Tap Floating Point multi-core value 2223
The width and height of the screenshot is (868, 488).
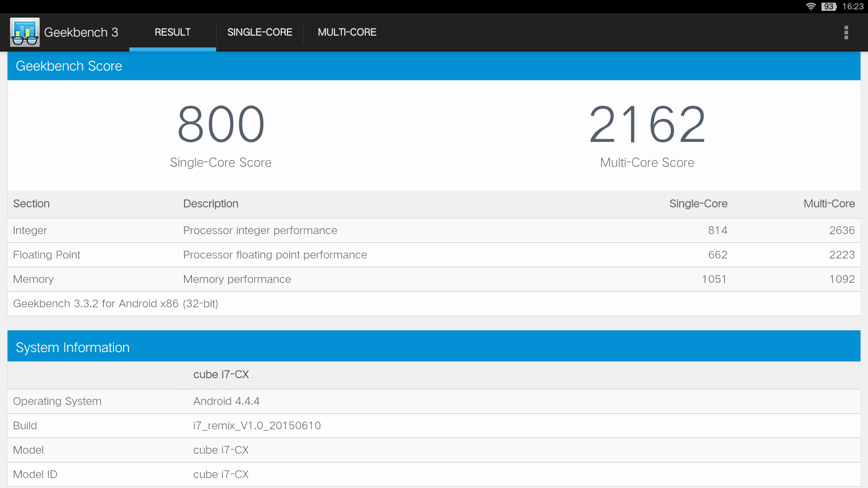[x=842, y=255]
